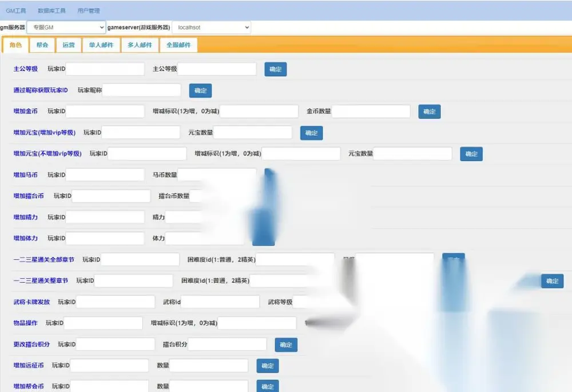Open the 多人邮件 tab

coord(140,45)
